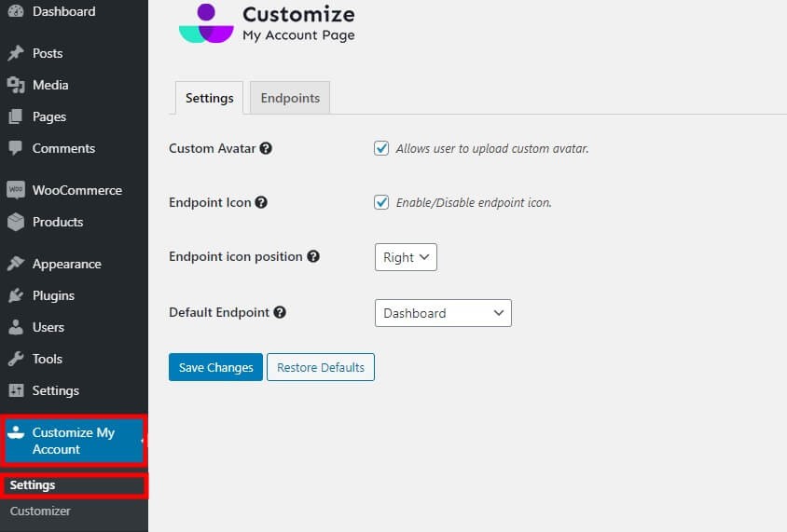Open Endpoint icon position dropdown

pyautogui.click(x=406, y=257)
